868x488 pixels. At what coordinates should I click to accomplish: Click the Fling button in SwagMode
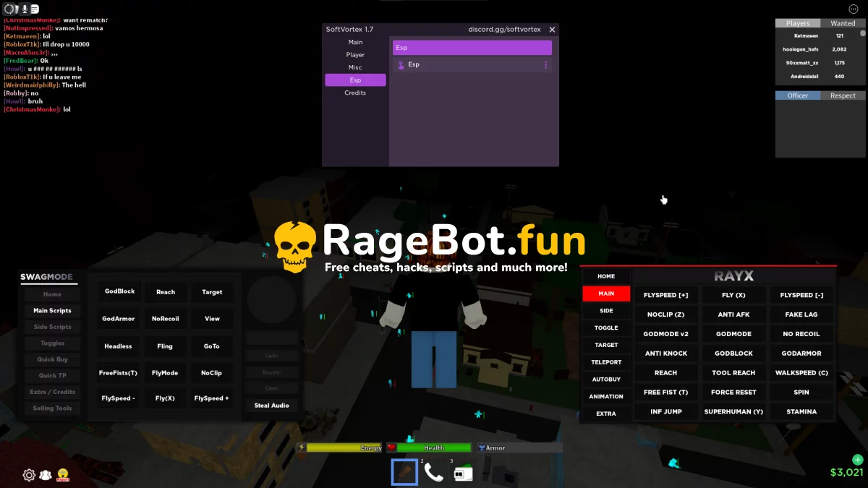pos(165,346)
